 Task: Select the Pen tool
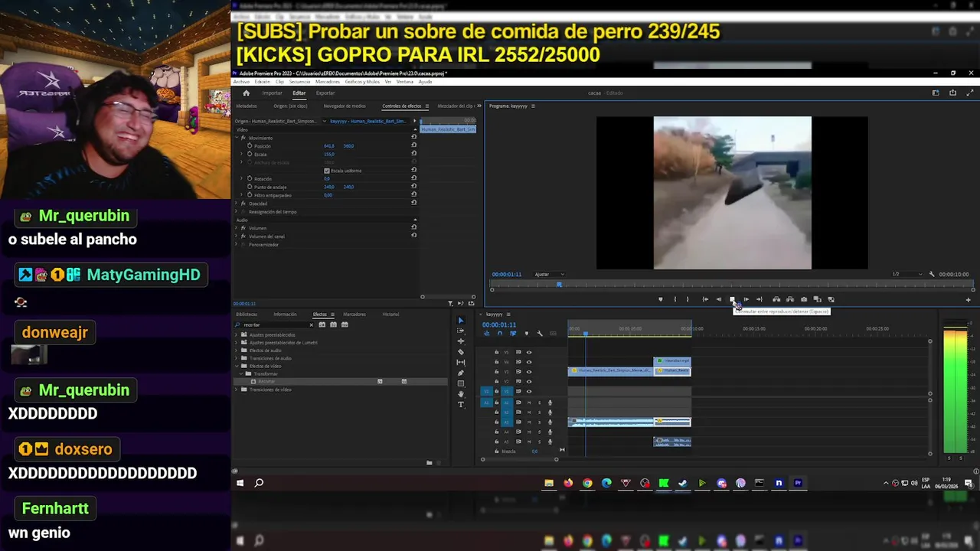click(460, 373)
